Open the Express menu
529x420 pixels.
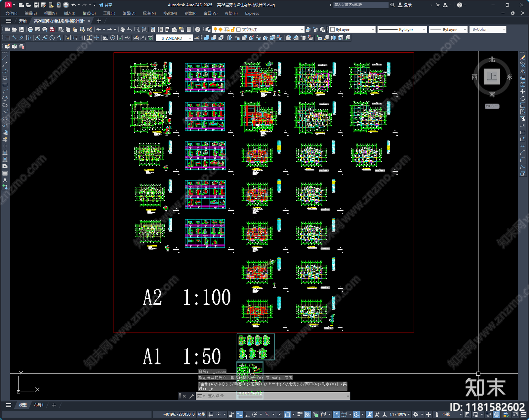tap(252, 13)
